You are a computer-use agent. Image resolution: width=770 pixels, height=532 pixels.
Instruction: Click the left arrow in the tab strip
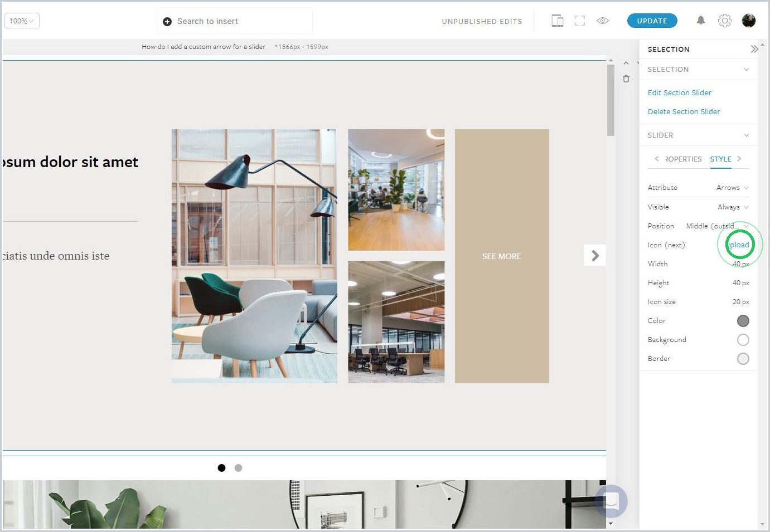656,159
